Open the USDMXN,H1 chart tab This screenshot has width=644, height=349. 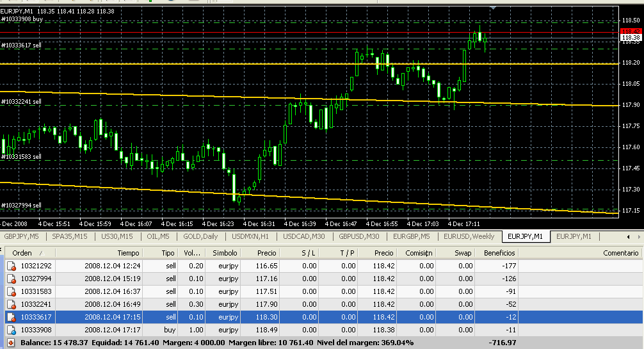click(252, 236)
